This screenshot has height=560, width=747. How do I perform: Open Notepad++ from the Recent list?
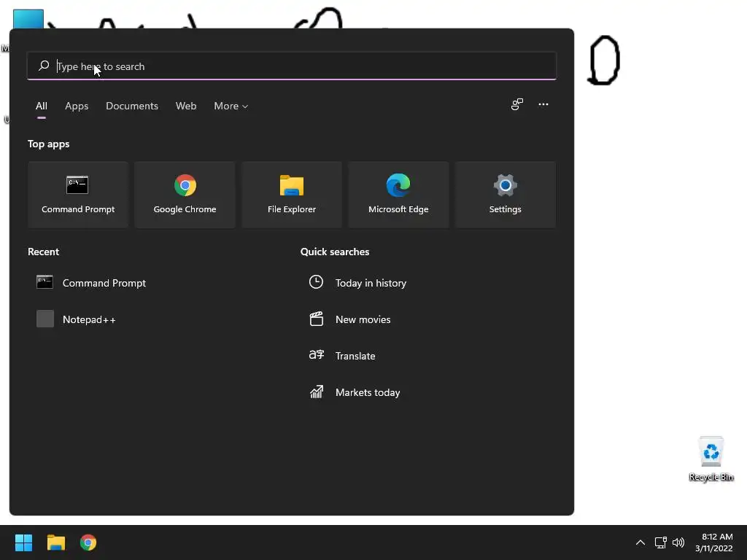(76, 319)
